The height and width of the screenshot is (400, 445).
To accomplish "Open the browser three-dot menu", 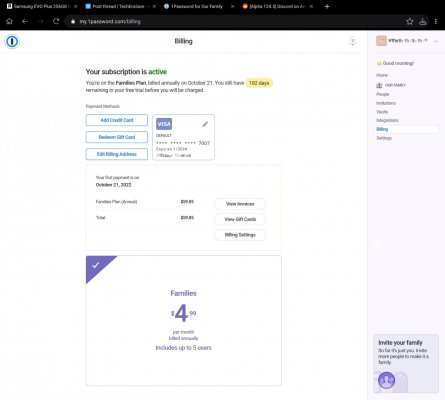I will (x=436, y=21).
